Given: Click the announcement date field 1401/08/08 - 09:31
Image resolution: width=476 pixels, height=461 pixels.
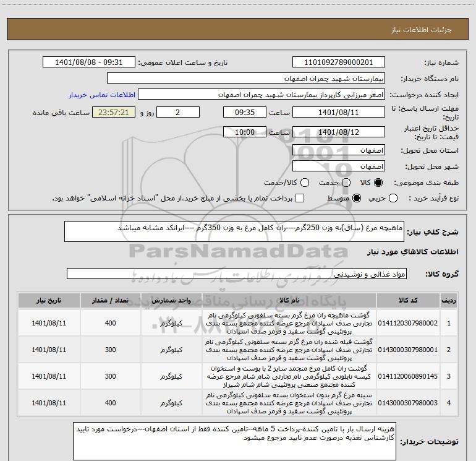Looking at the screenshot, I should (x=89, y=62).
